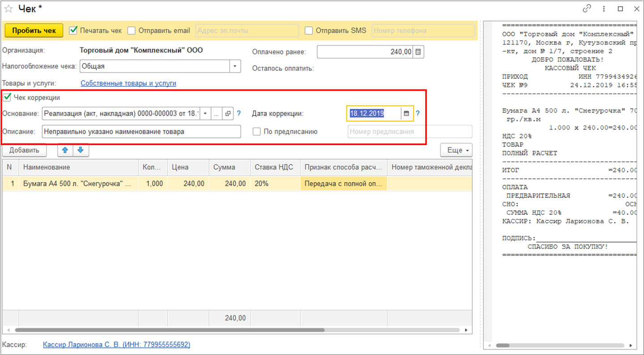Copy link to this document via chain icon
644x355 pixels.
[587, 9]
